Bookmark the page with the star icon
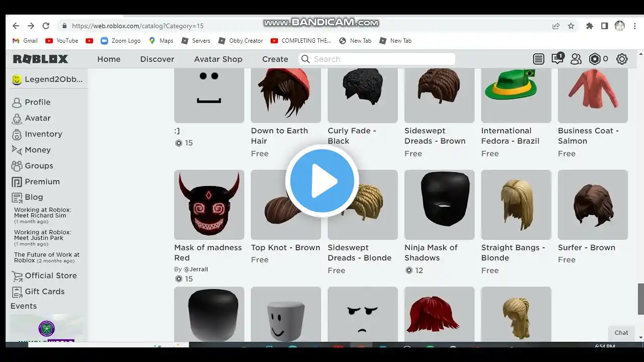644x362 pixels. point(571,26)
